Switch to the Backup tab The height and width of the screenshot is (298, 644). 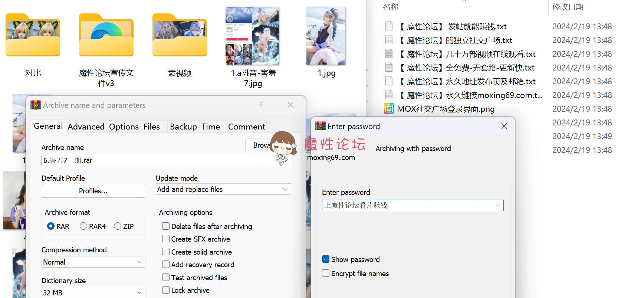(x=183, y=127)
